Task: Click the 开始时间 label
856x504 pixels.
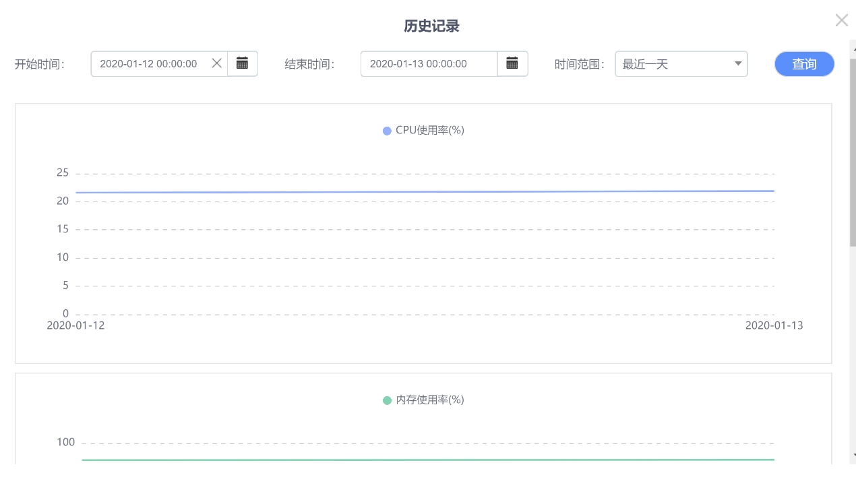Action: click(x=39, y=64)
